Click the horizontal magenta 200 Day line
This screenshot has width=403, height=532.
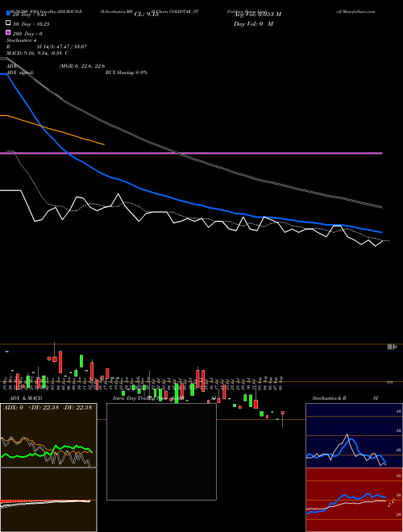191,153
